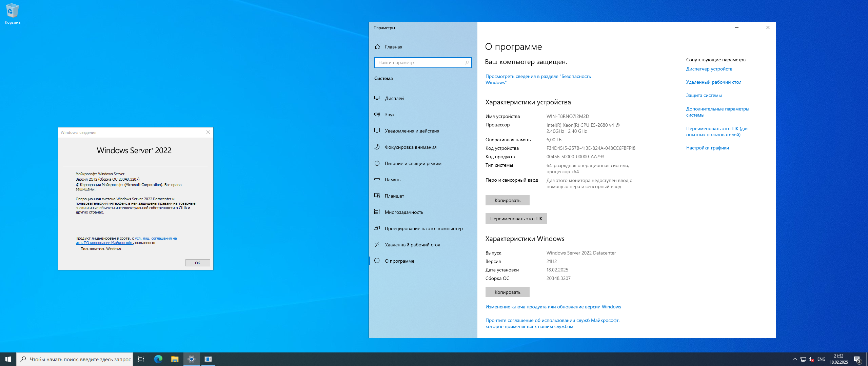Select Звук in the Settings sidebar
The image size is (868, 366).
(423, 115)
